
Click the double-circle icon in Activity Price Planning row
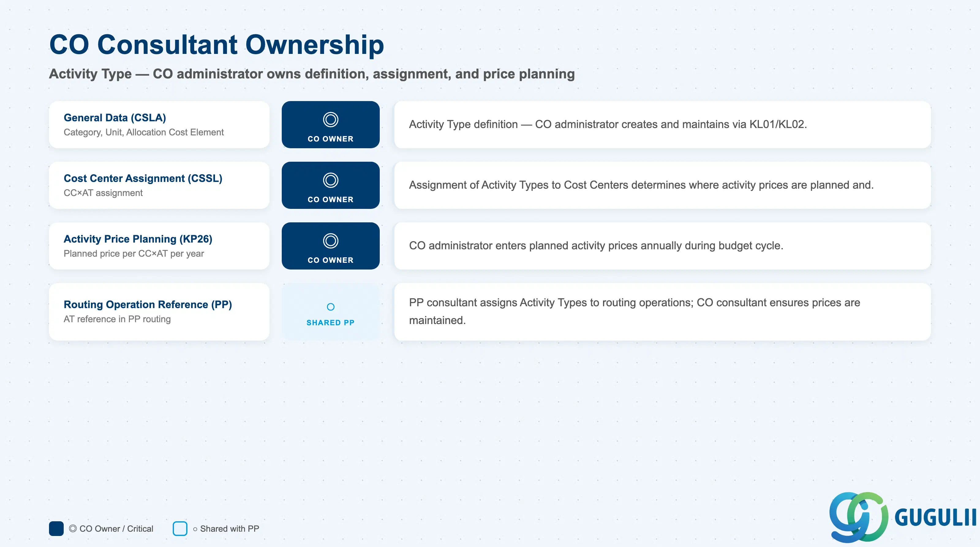tap(331, 241)
